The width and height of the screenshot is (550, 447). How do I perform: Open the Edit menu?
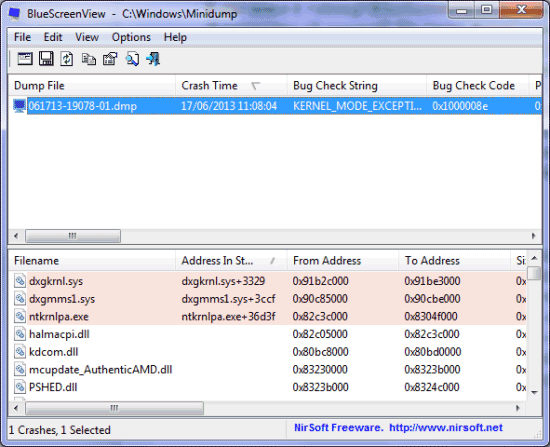(53, 37)
